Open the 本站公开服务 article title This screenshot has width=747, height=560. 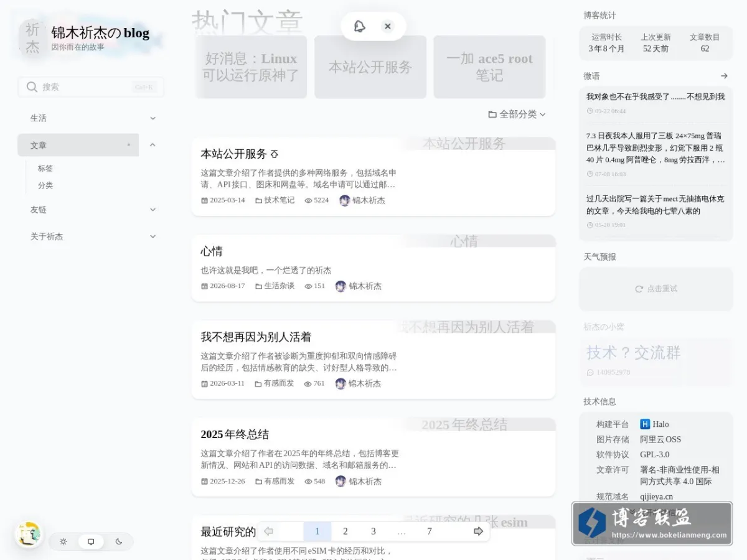point(233,154)
